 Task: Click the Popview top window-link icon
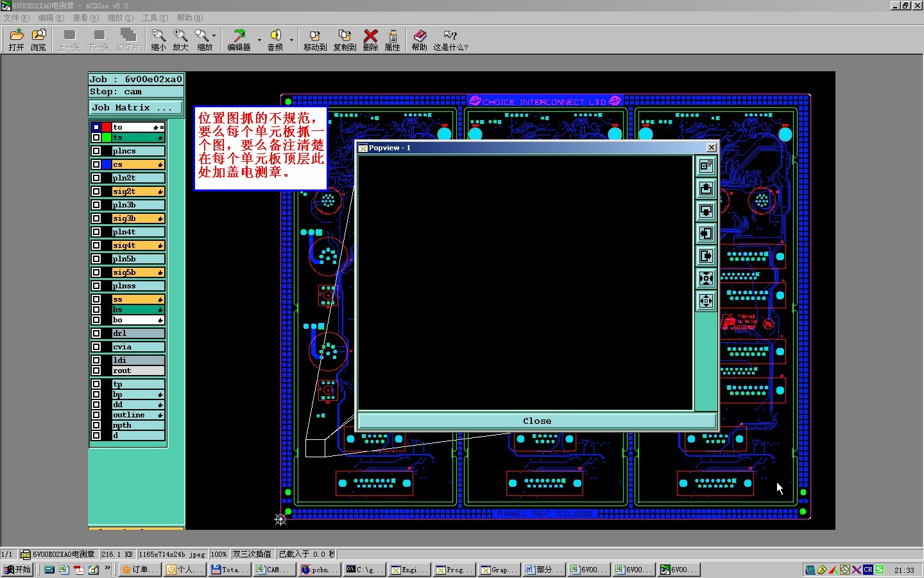click(706, 166)
